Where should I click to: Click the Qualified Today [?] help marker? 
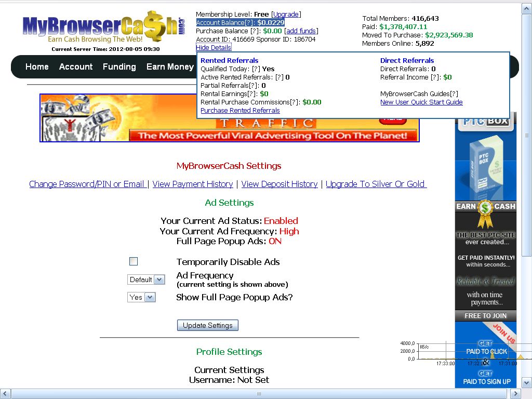tap(256, 69)
